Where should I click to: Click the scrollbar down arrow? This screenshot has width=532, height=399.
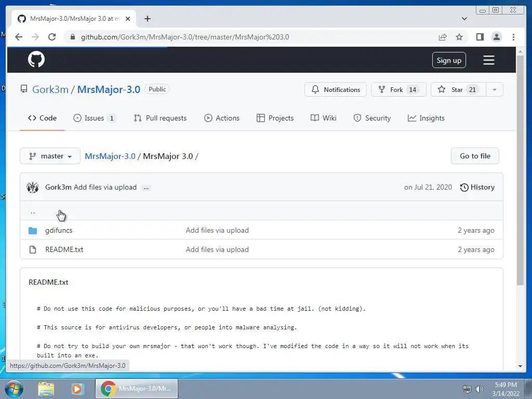[520, 366]
